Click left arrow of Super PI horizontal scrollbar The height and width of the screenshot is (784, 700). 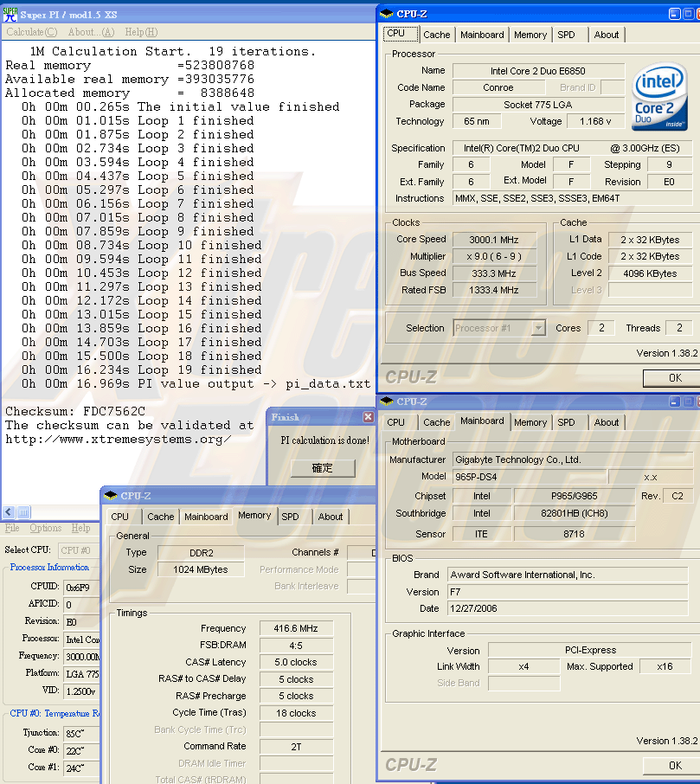point(9,512)
